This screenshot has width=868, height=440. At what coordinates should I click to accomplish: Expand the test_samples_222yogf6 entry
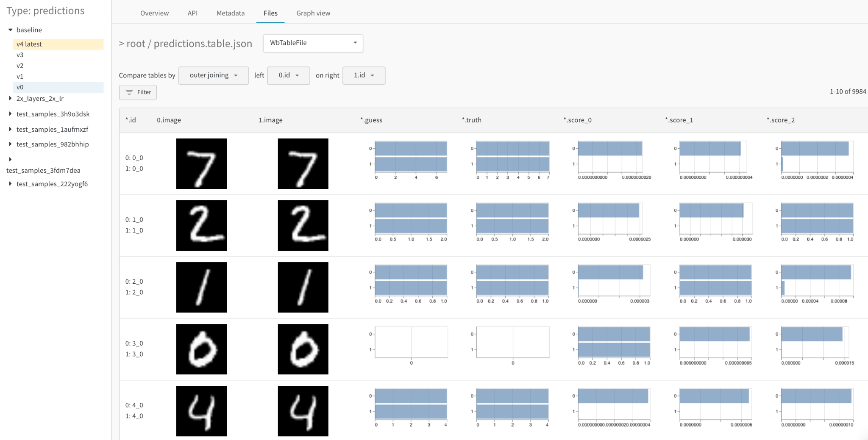tap(10, 184)
